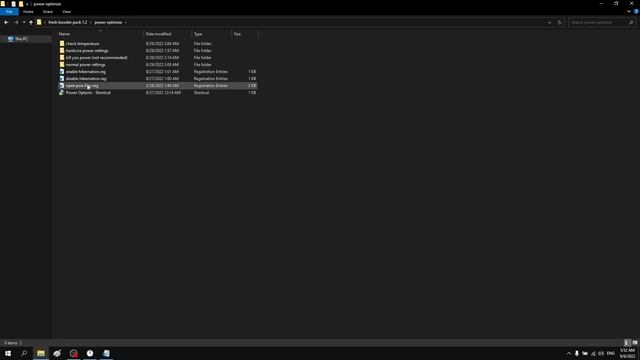The width and height of the screenshot is (640, 360).
Task: Open Explorer Help with the blue icon
Action: (x=636, y=11)
